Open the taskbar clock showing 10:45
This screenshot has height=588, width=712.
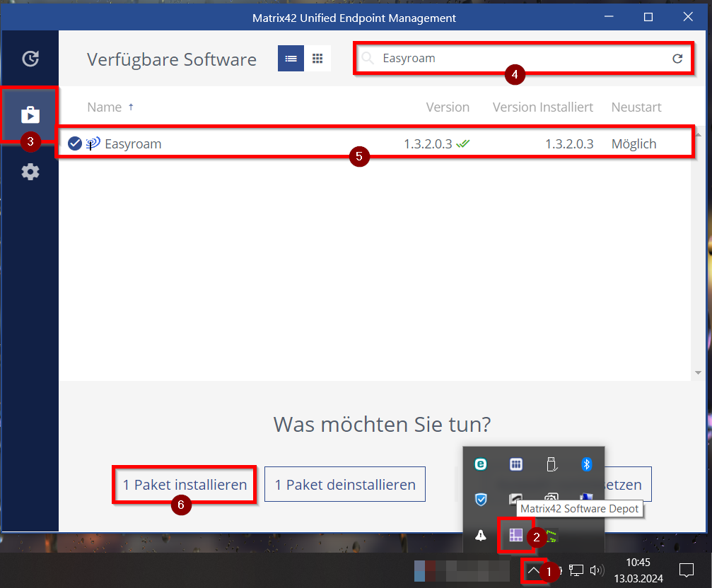click(638, 570)
